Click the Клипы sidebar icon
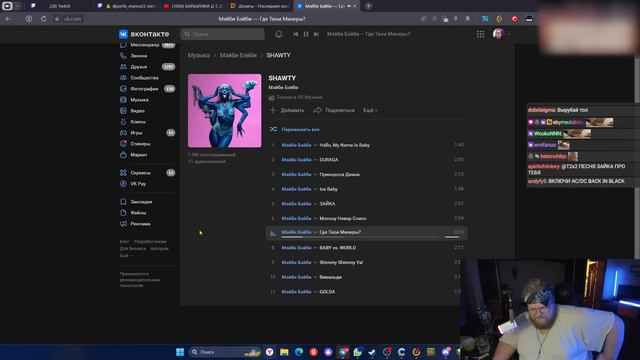 coord(123,122)
